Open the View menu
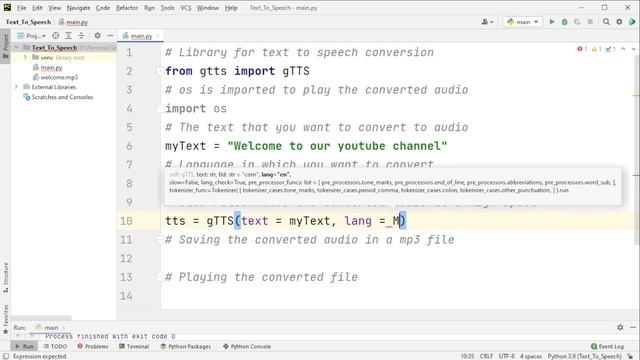The width and height of the screenshot is (640, 360). pyautogui.click(x=54, y=8)
